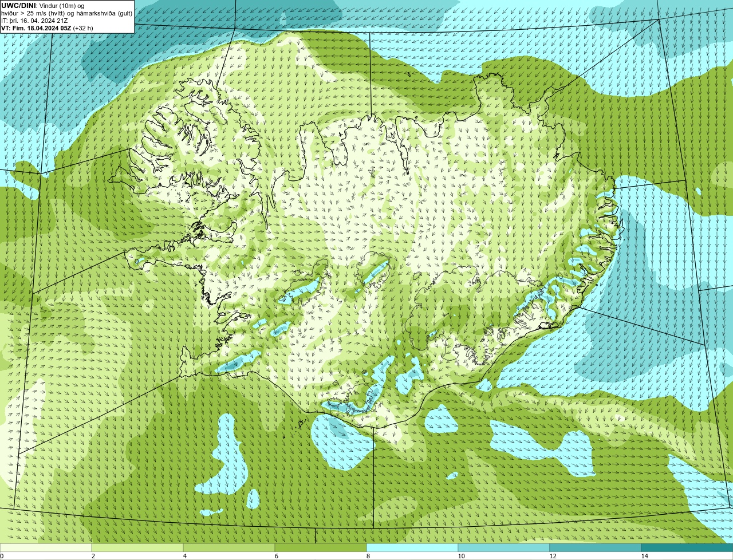The width and height of the screenshot is (733, 560).
Task: Click the '6' label on the color scale
Action: pos(276,556)
